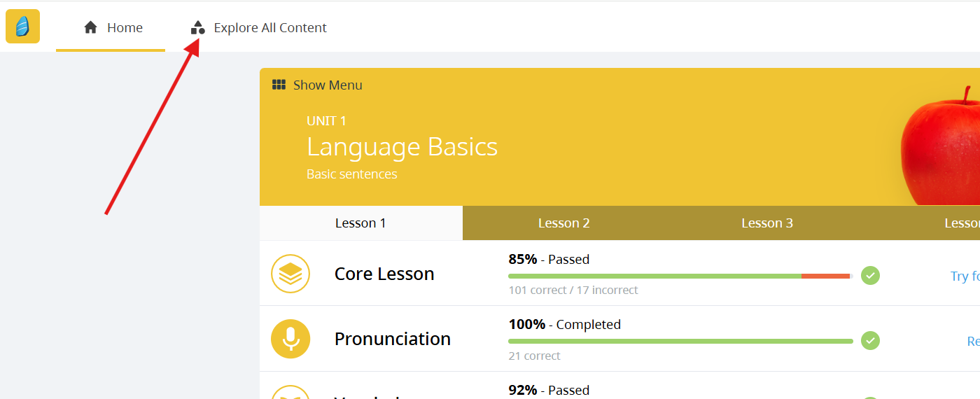This screenshot has width=980, height=399.
Task: Open the Explore All Content tab
Action: tap(258, 27)
